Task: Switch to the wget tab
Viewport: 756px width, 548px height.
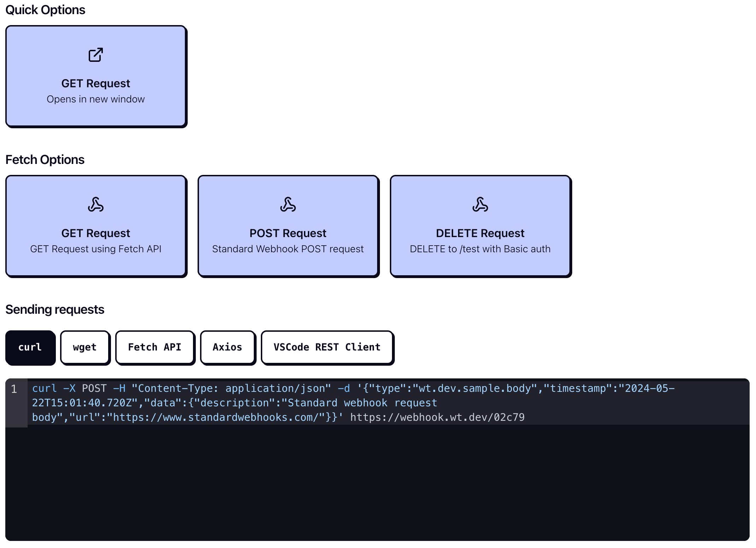Action: [x=85, y=348]
